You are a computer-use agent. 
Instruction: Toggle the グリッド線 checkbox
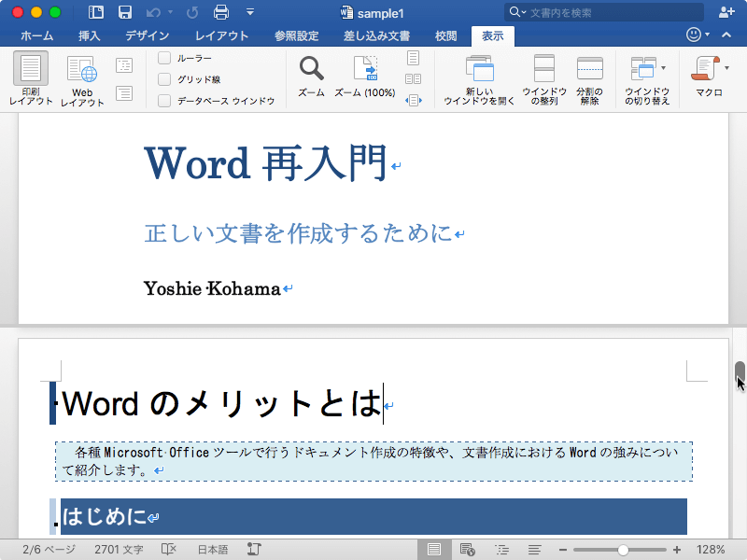(x=164, y=79)
